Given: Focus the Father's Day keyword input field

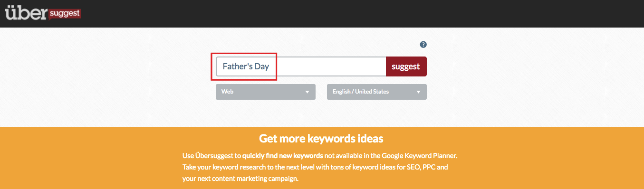Looking at the screenshot, I should coord(301,66).
